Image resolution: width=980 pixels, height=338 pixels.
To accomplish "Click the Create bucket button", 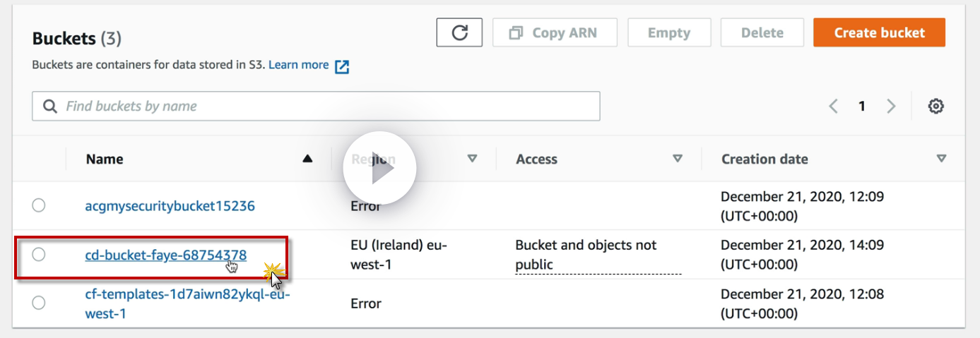I will [880, 32].
